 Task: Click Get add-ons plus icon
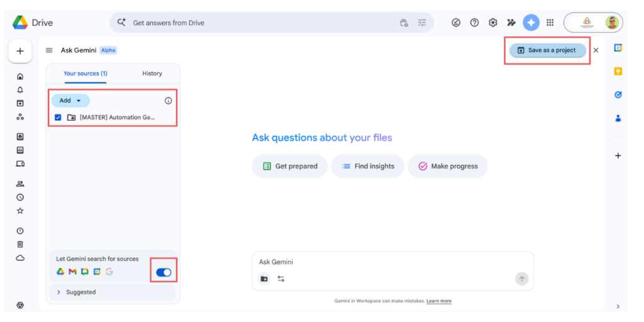click(x=618, y=156)
